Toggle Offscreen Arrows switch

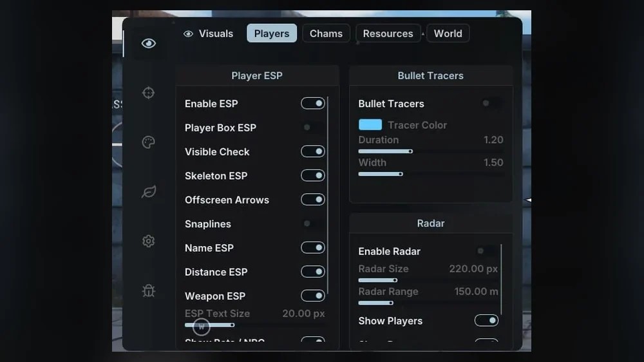tap(313, 200)
